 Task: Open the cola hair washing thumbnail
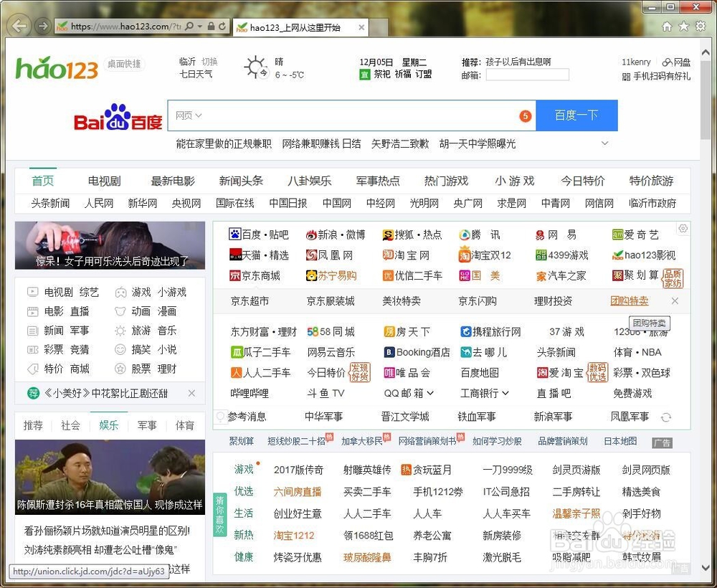tap(110, 245)
